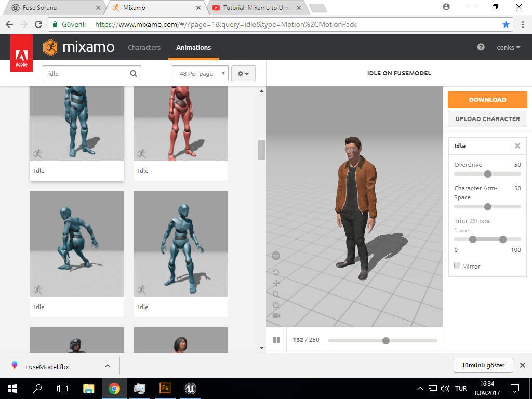Close the Idle animation settings panel
Image resolution: width=532 pixels, height=399 pixels.
[x=517, y=146]
